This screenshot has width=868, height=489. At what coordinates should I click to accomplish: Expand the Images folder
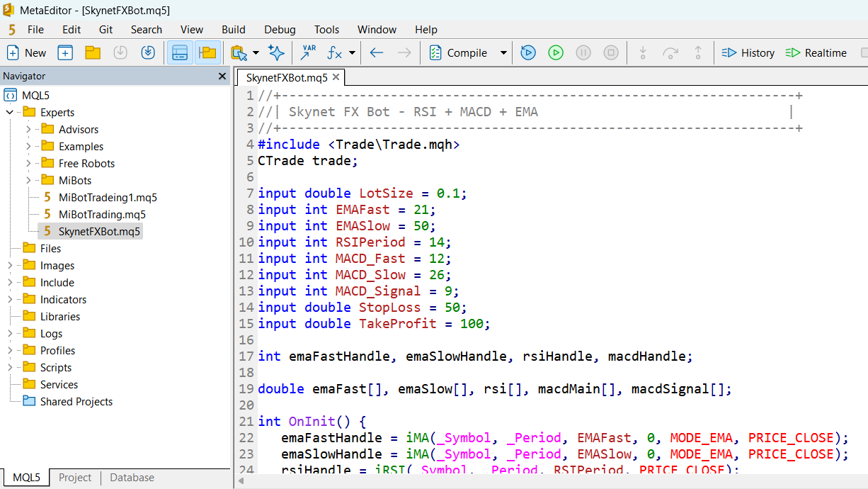10,265
